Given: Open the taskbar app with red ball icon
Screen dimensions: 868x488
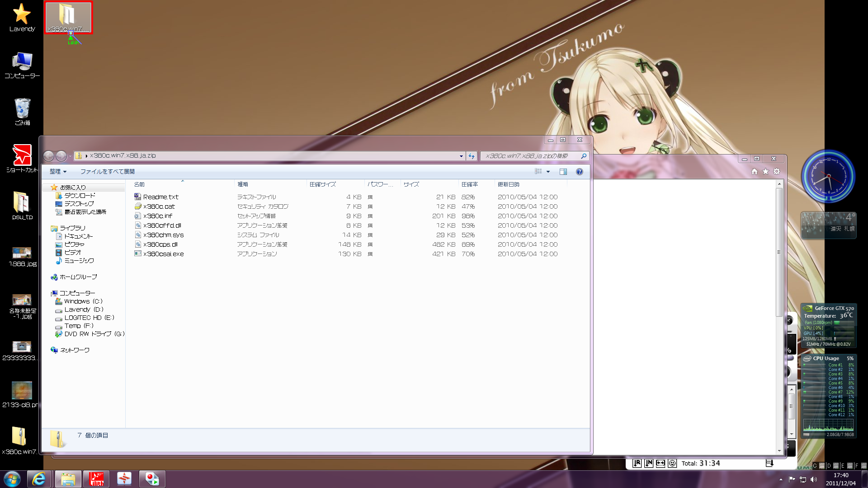Looking at the screenshot, I should [x=152, y=479].
